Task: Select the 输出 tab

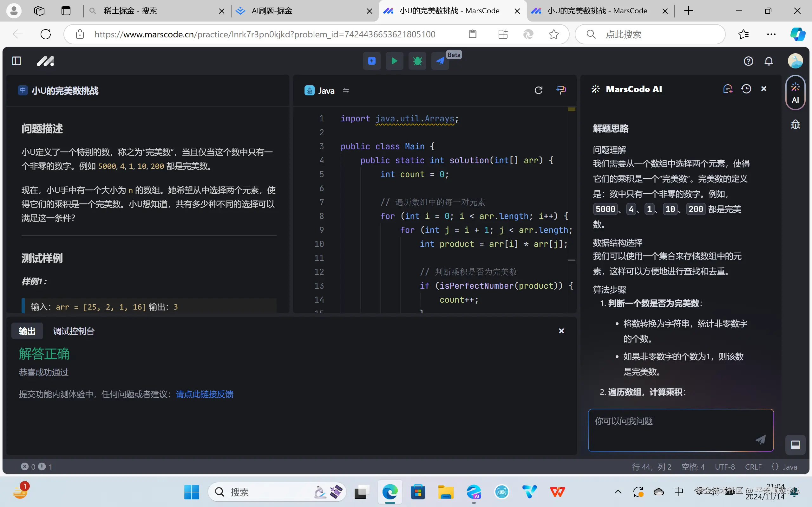Action: click(27, 331)
